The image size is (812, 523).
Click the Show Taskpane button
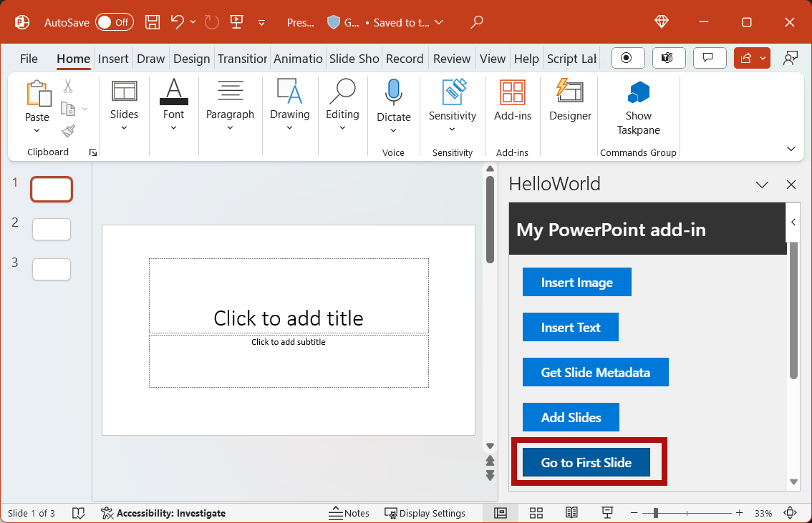click(x=638, y=107)
